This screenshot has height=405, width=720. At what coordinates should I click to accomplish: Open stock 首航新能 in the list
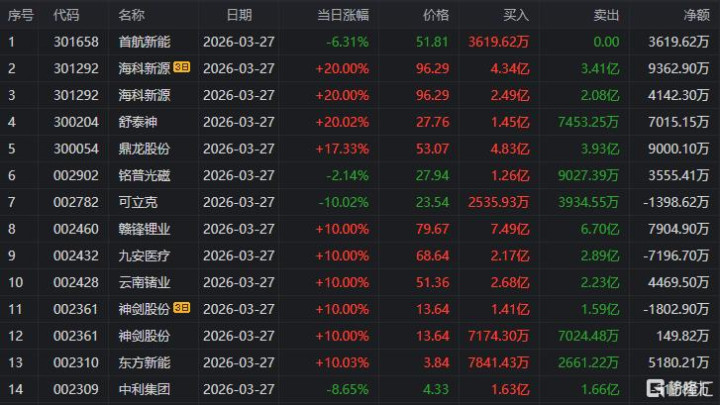coord(144,42)
